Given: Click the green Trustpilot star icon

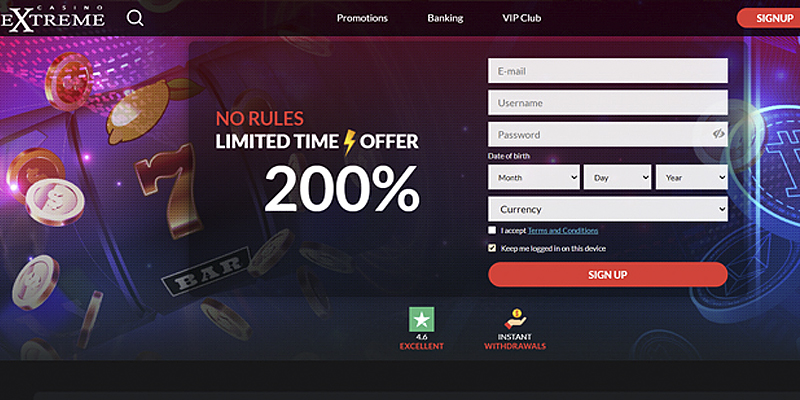Looking at the screenshot, I should pyautogui.click(x=421, y=319).
